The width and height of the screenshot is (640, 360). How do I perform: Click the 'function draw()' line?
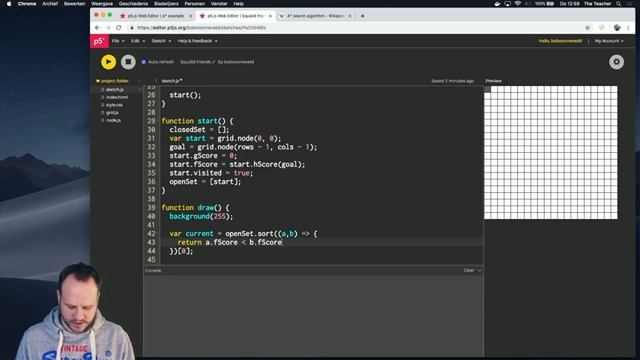195,208
